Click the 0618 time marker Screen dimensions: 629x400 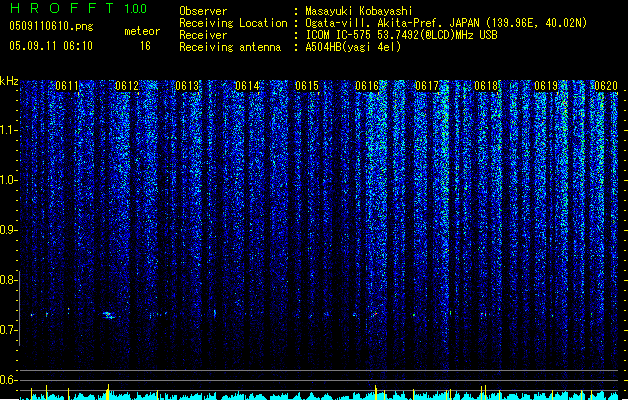pos(486,86)
